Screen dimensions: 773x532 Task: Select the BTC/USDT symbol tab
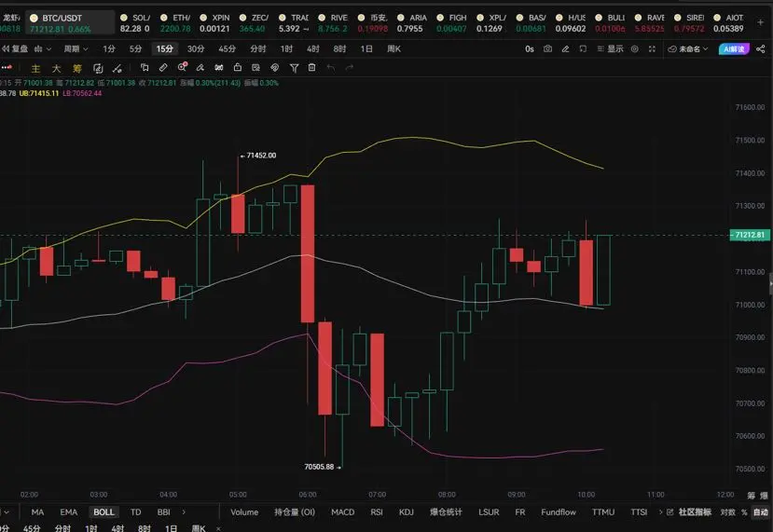click(70, 22)
